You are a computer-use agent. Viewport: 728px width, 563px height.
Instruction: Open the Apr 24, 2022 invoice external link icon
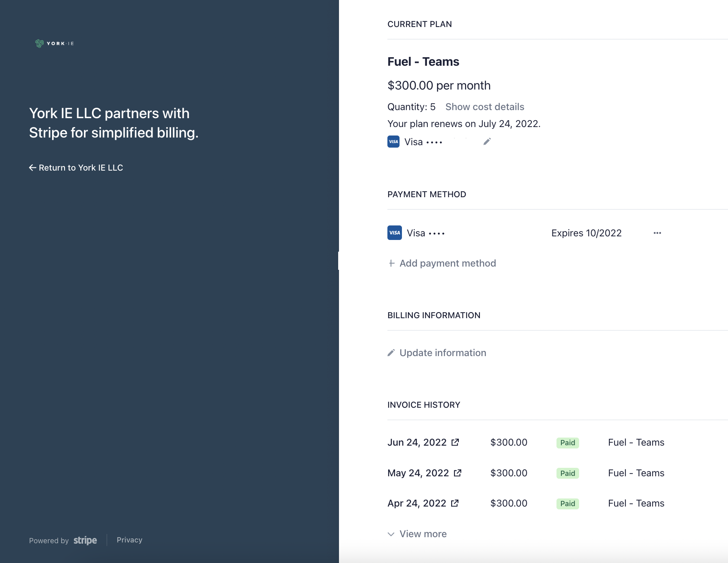455,503
